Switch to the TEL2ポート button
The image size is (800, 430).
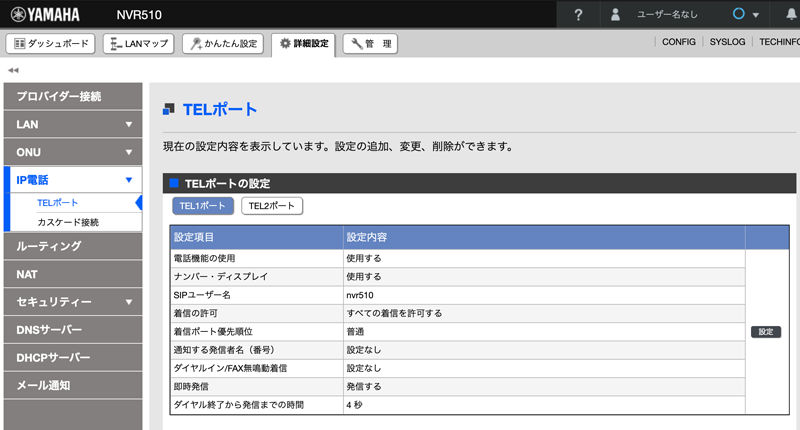click(271, 206)
